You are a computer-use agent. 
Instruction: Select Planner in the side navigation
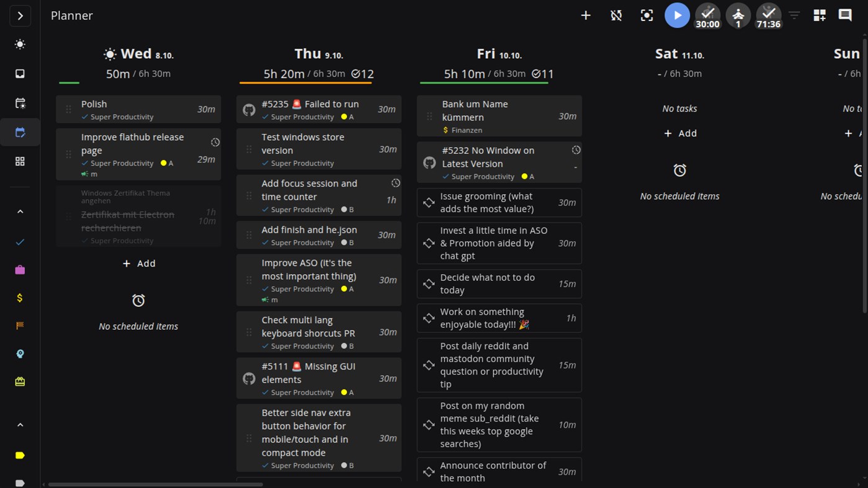coord(19,131)
